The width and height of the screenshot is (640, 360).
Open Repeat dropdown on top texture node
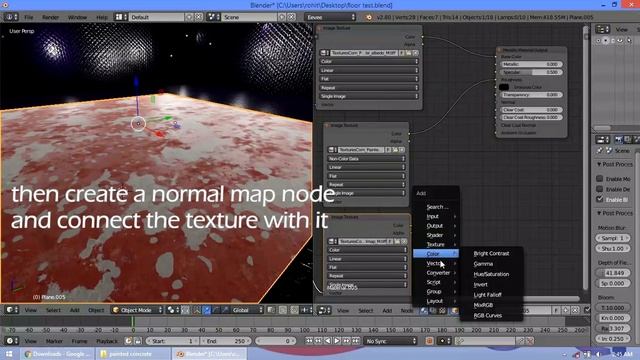(369, 87)
